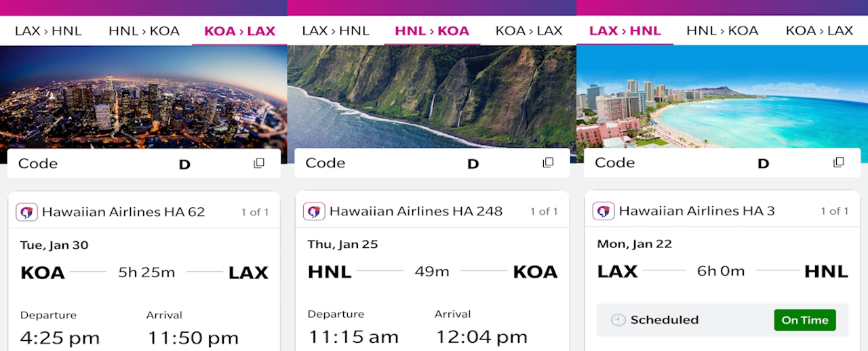Copy the code above the HA 248 card
The image size is (868, 351).
pos(548,163)
